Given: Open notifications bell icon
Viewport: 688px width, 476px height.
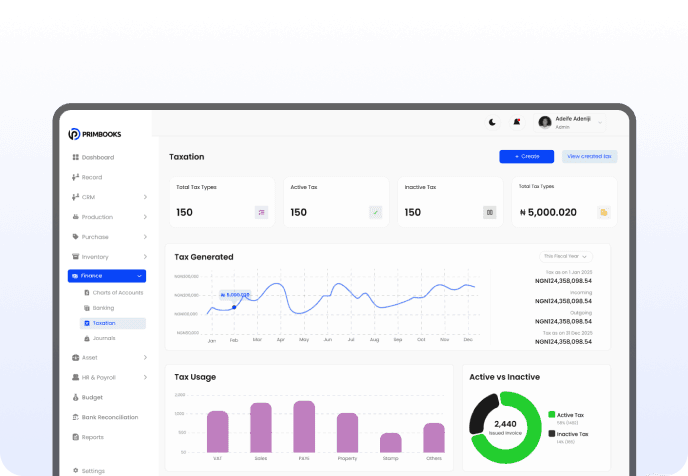Looking at the screenshot, I should [x=517, y=122].
